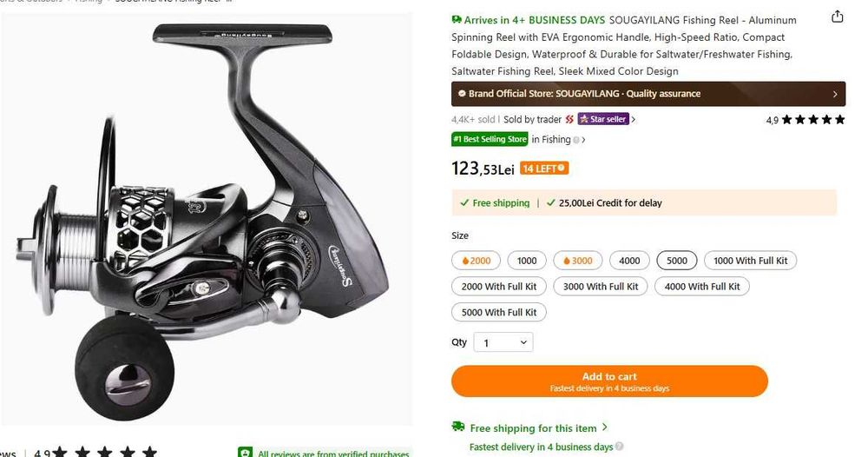
Task: Expand the Brand Official Store banner arrow
Action: point(835,94)
